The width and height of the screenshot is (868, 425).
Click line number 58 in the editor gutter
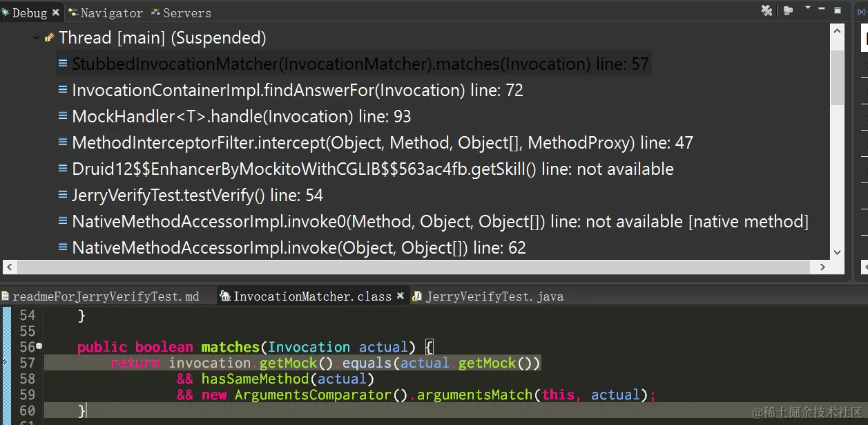coord(26,379)
